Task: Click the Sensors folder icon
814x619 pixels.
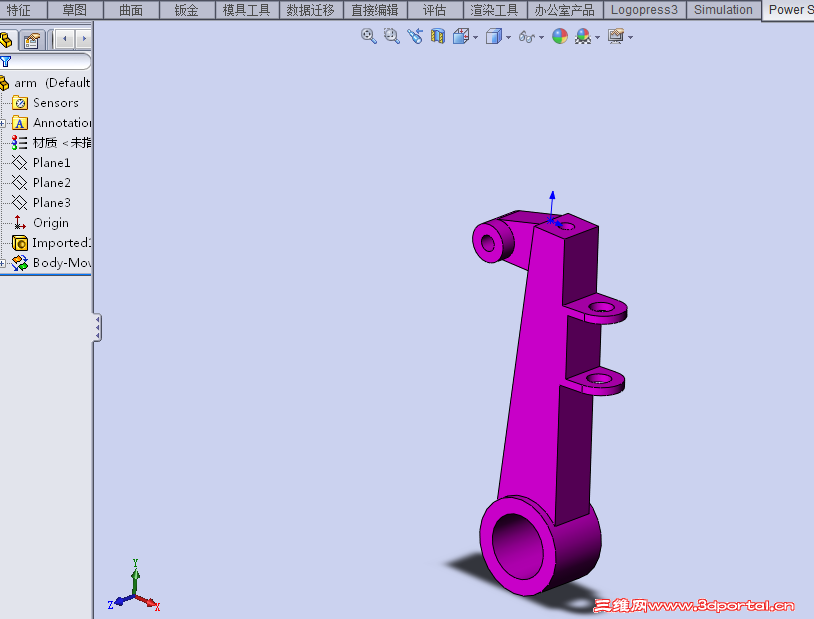Action: click(20, 103)
